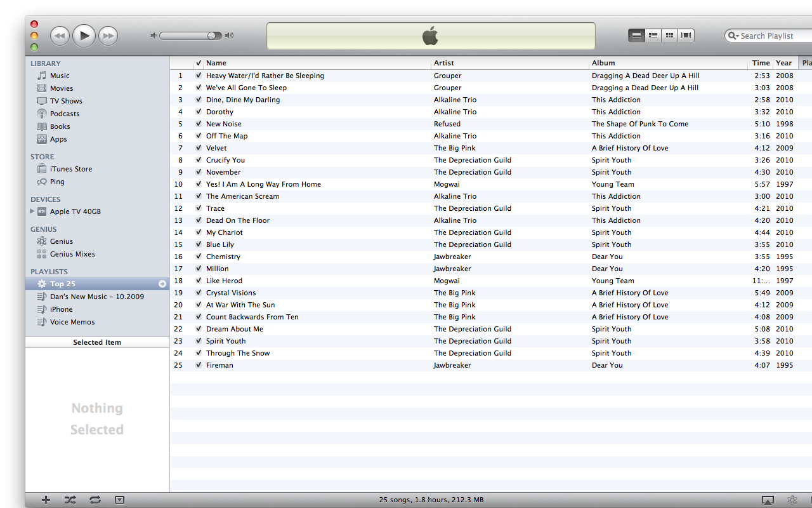
Task: Select song Dream About Me
Action: (235, 329)
